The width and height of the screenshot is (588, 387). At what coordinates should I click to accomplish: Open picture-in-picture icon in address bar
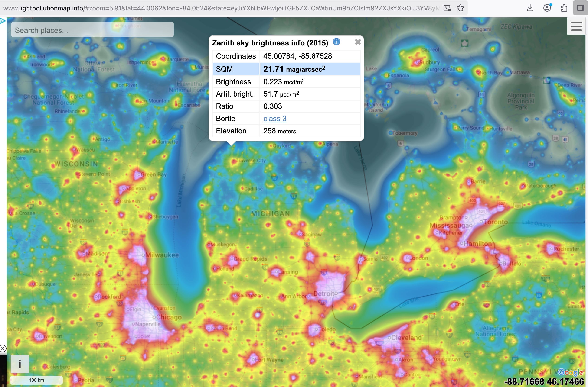click(x=447, y=8)
